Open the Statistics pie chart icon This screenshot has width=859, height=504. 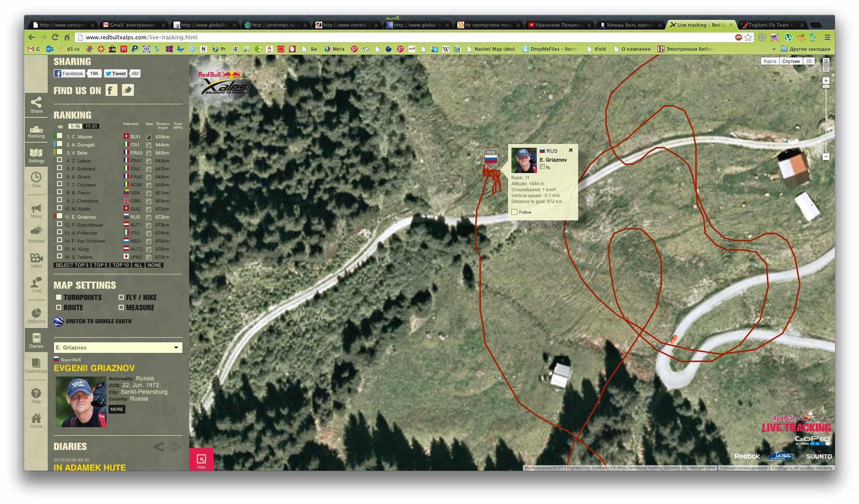[36, 315]
